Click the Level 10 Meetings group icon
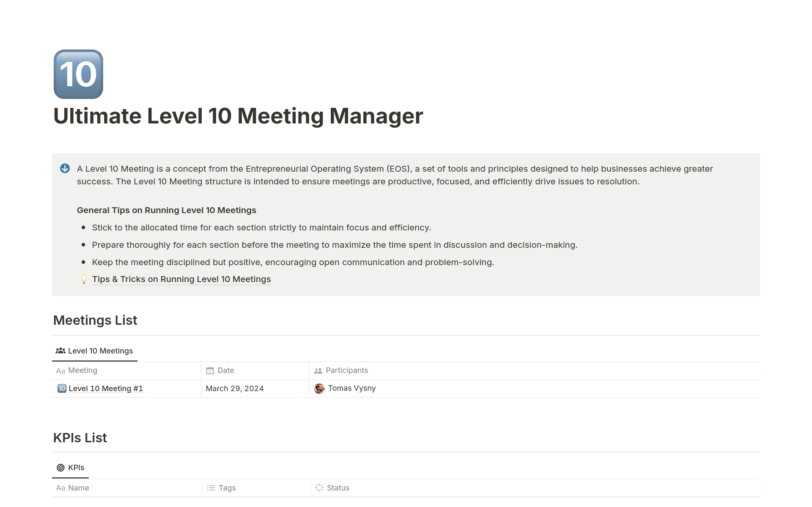The image size is (812, 507). [60, 351]
